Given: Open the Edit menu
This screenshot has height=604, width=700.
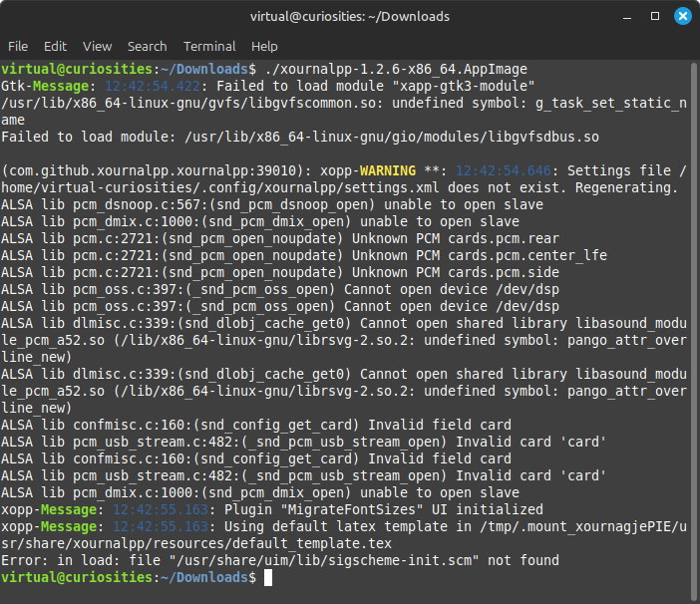Looking at the screenshot, I should point(55,47).
